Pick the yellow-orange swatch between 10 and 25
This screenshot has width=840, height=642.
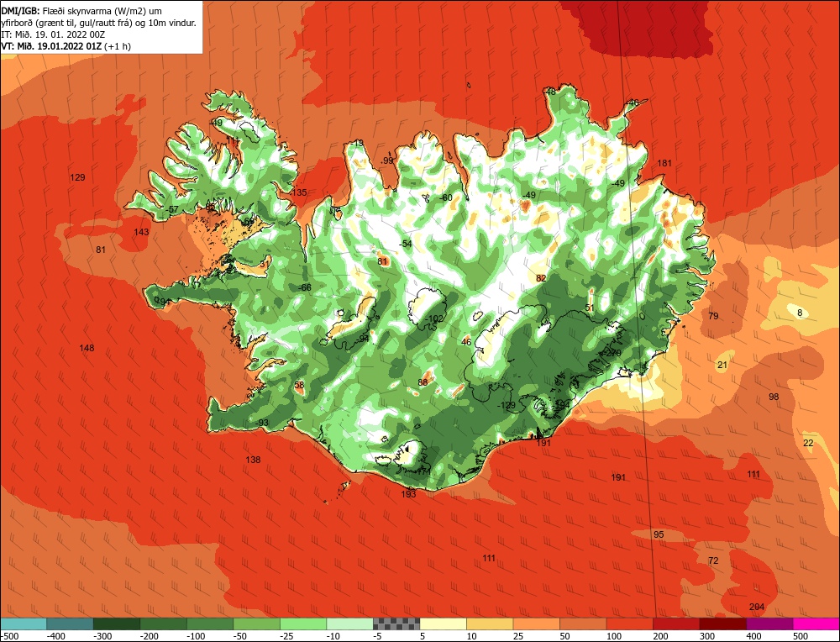(490, 624)
